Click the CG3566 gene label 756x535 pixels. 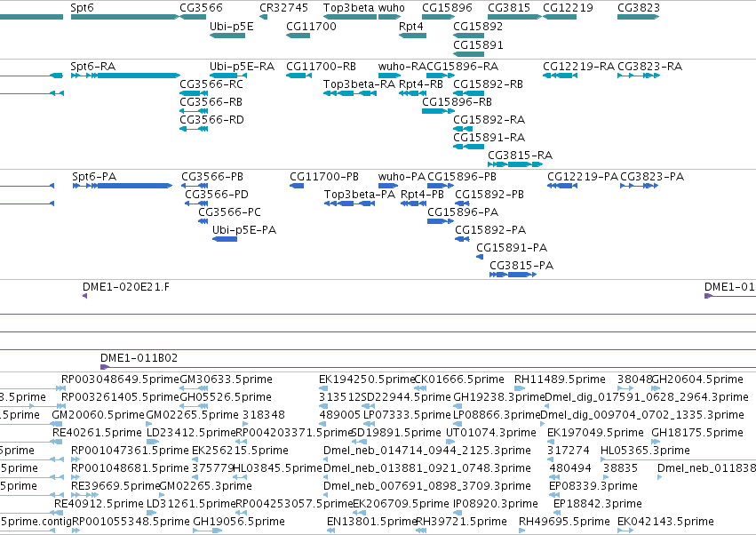point(201,8)
